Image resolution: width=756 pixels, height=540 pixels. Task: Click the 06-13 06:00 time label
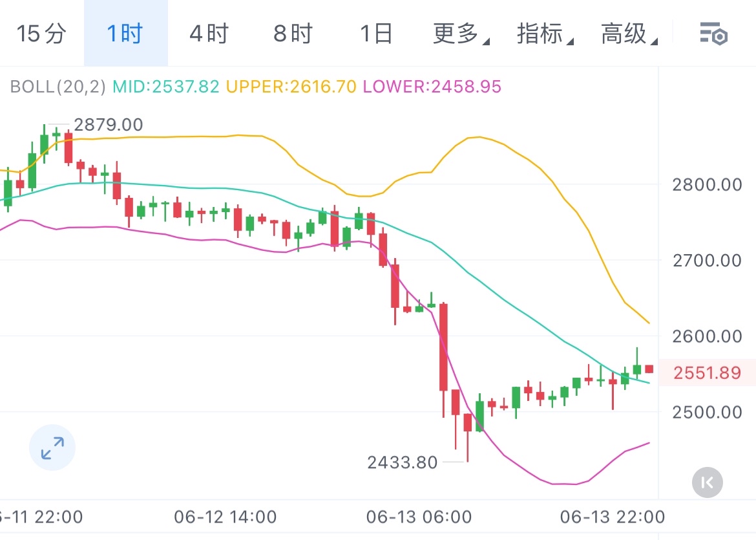[x=419, y=517]
